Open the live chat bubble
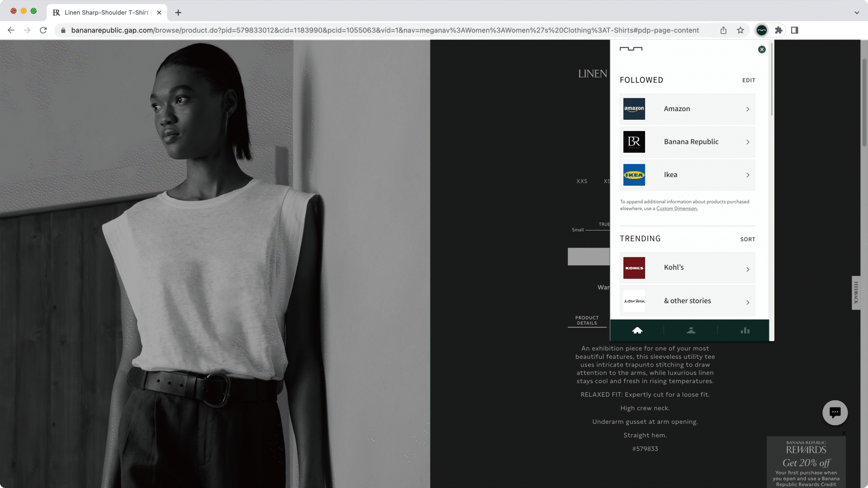Image resolution: width=868 pixels, height=488 pixels. [x=835, y=412]
